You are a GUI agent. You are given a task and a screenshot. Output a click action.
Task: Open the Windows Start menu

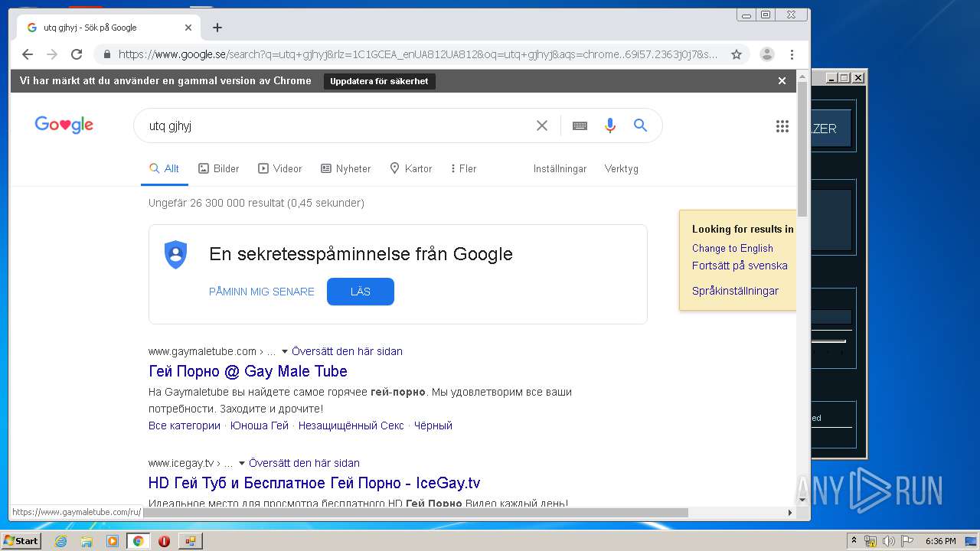pos(21,540)
